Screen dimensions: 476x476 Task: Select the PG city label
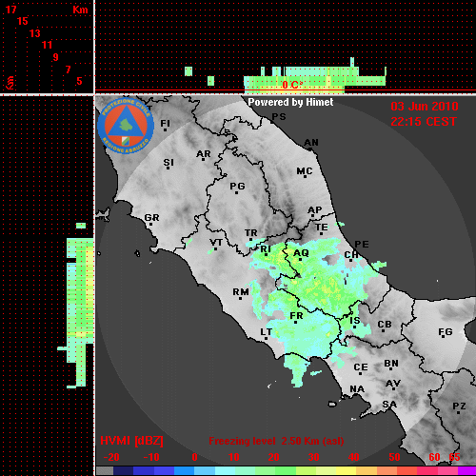coord(237,186)
